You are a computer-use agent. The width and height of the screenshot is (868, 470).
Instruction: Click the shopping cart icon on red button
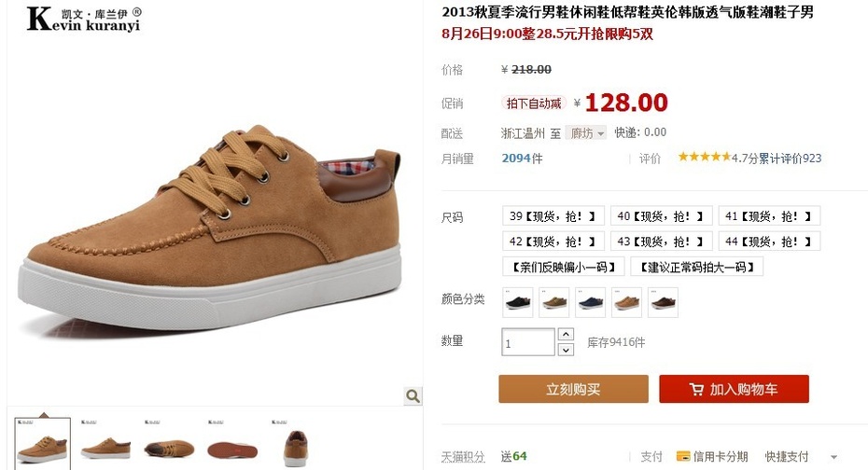(x=696, y=389)
